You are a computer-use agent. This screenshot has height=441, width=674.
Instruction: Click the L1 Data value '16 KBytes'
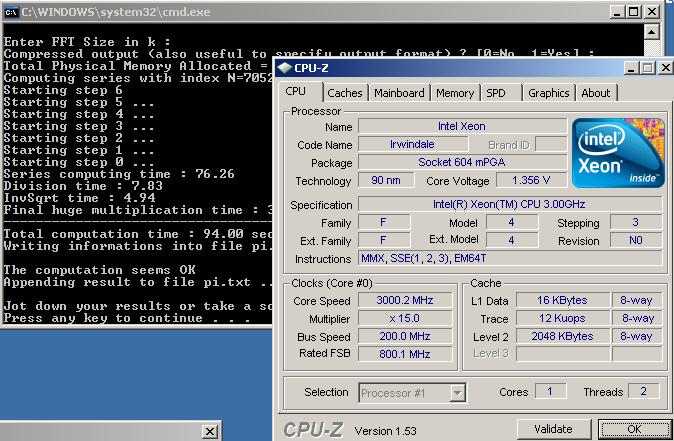(562, 300)
